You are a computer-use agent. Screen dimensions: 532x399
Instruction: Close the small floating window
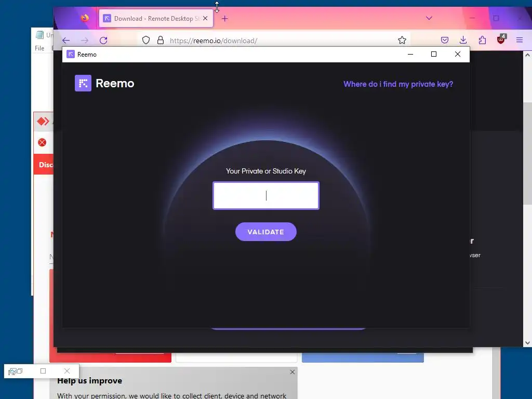point(67,371)
